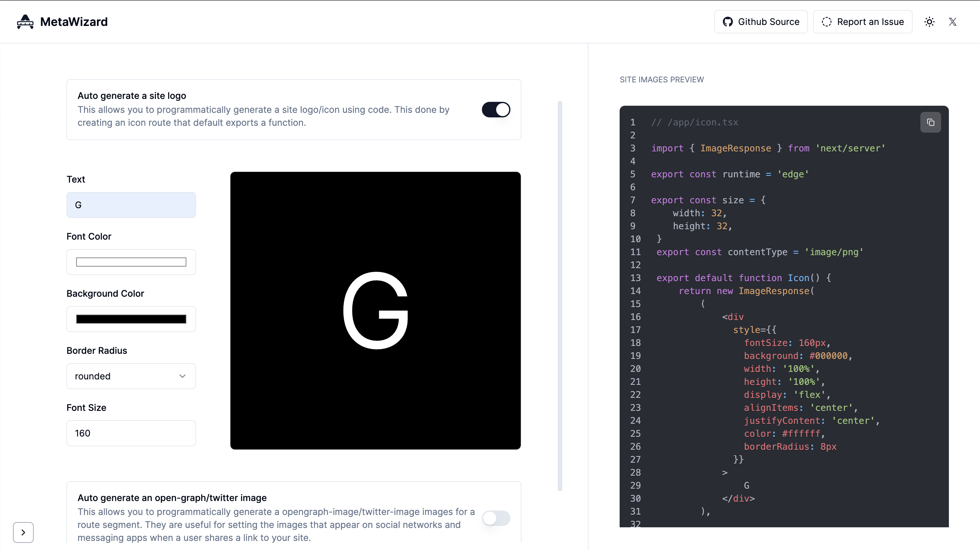Focus the Text input containing G
This screenshot has height=550, width=980.
coord(131,205)
